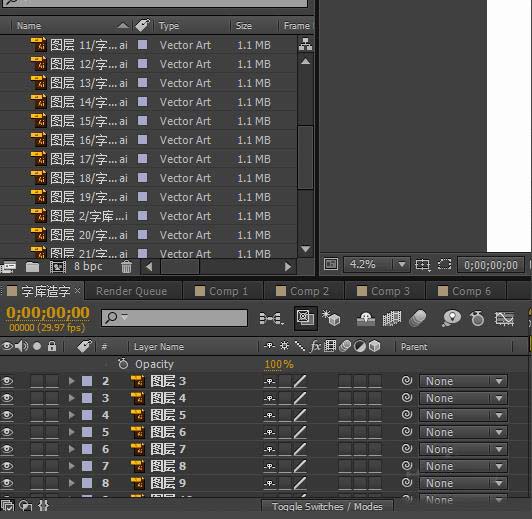This screenshot has width=532, height=519.
Task: Click Toggle Switches / Modes button
Action: [x=327, y=506]
